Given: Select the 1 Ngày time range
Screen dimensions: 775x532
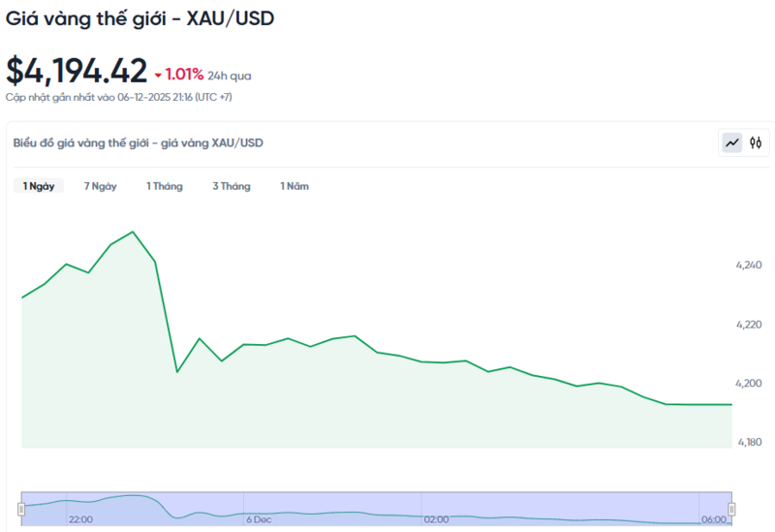Looking at the screenshot, I should pos(39,186).
